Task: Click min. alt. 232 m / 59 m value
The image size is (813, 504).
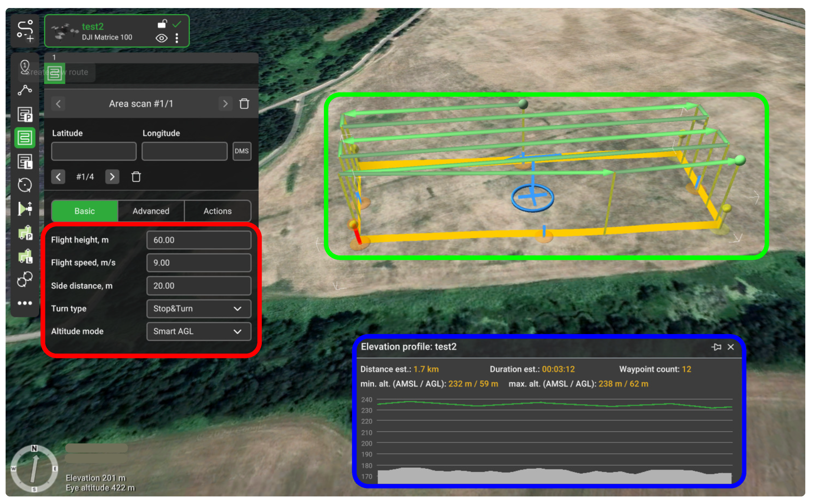Action: tap(473, 384)
